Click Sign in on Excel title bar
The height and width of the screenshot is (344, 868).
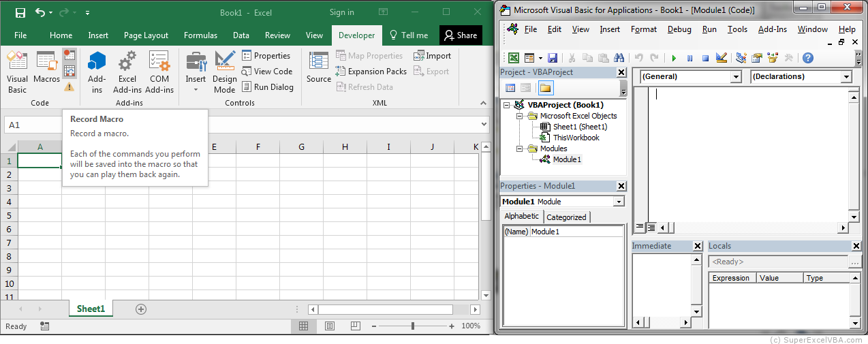click(341, 12)
